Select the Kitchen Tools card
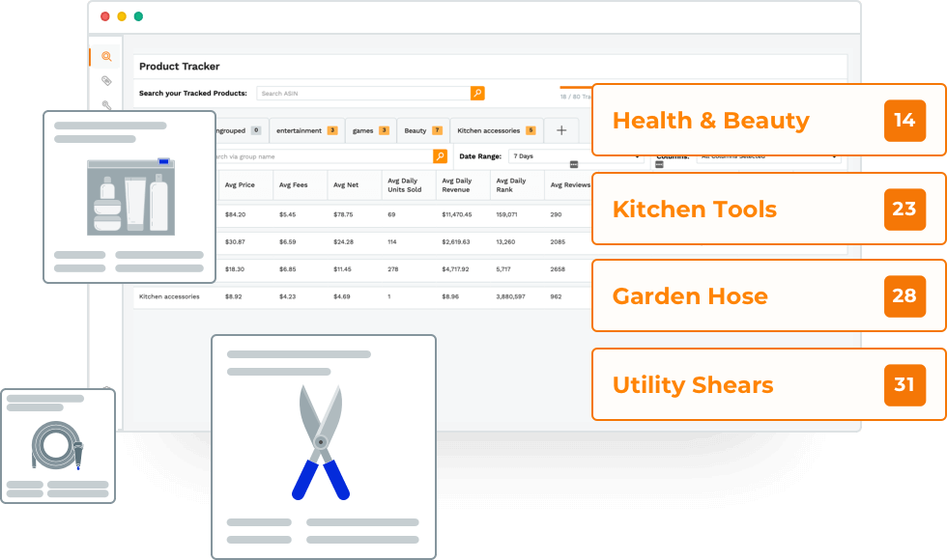Screen dimensions: 947x560 coord(769,209)
